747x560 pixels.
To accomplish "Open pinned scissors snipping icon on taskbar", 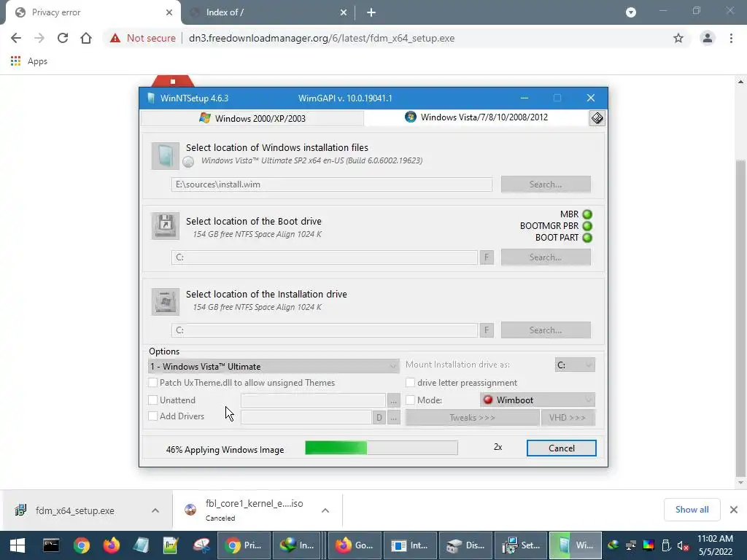I will (x=201, y=545).
